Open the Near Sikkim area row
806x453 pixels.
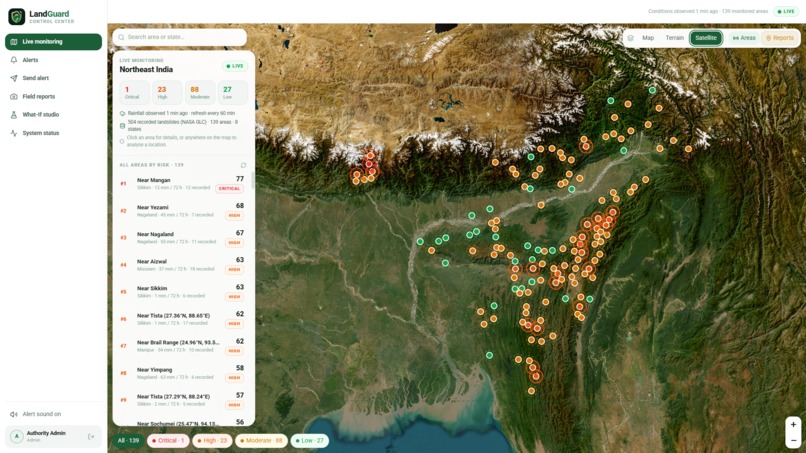[x=182, y=292]
